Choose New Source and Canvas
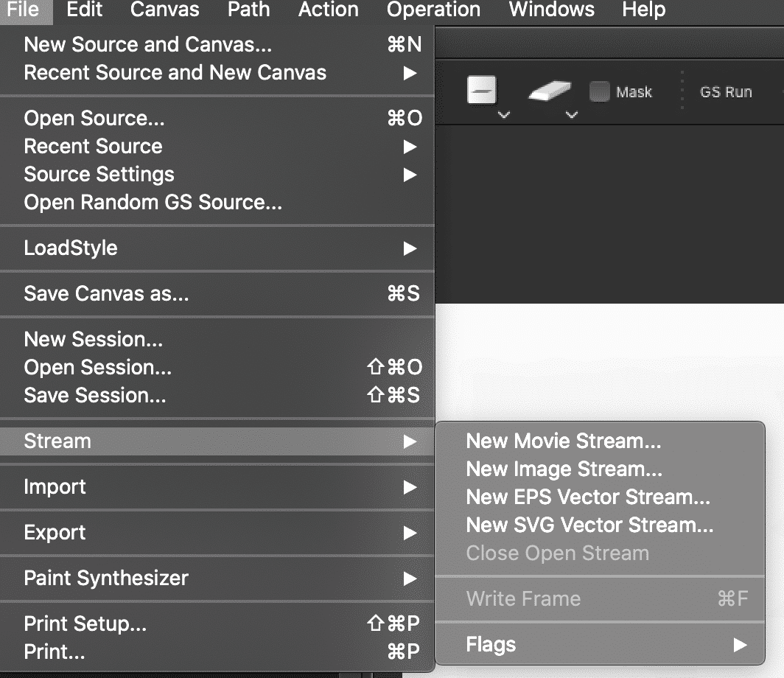The height and width of the screenshot is (678, 784). coord(217,44)
